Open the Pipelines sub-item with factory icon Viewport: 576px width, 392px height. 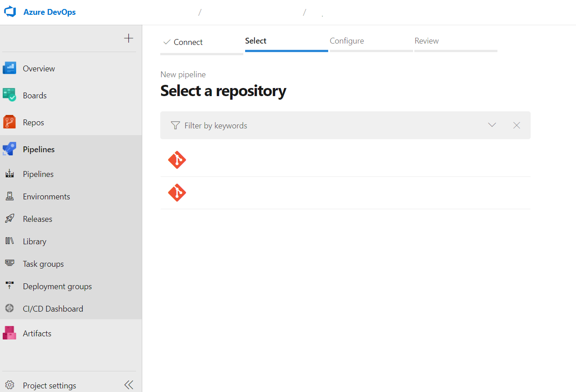click(9, 174)
